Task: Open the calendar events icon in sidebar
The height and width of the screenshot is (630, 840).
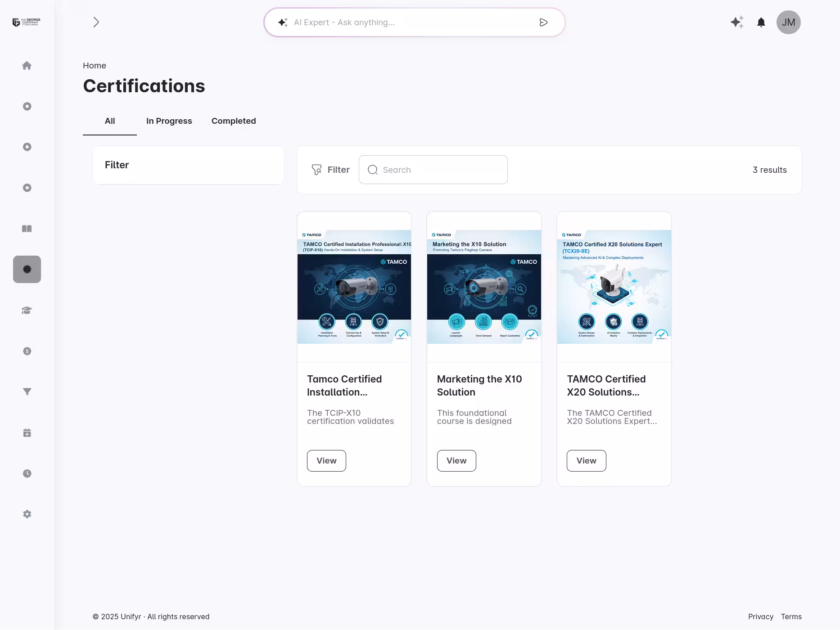Action: tap(27, 432)
